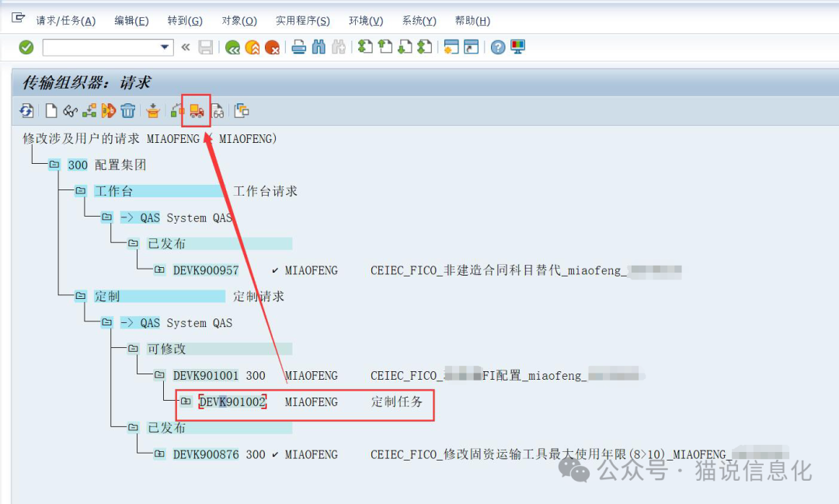Screen dimensions: 839x504
Task: Click the object hierarchy icon in request toolbar
Action: (89, 111)
